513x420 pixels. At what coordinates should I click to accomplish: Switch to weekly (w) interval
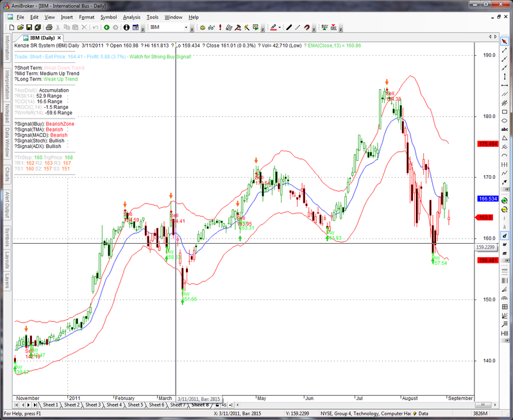pos(505,245)
